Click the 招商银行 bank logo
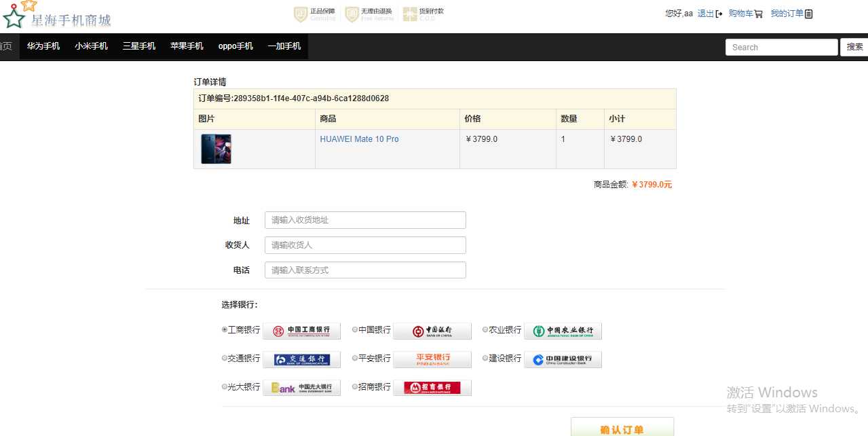Image resolution: width=868 pixels, height=436 pixels. (x=432, y=388)
